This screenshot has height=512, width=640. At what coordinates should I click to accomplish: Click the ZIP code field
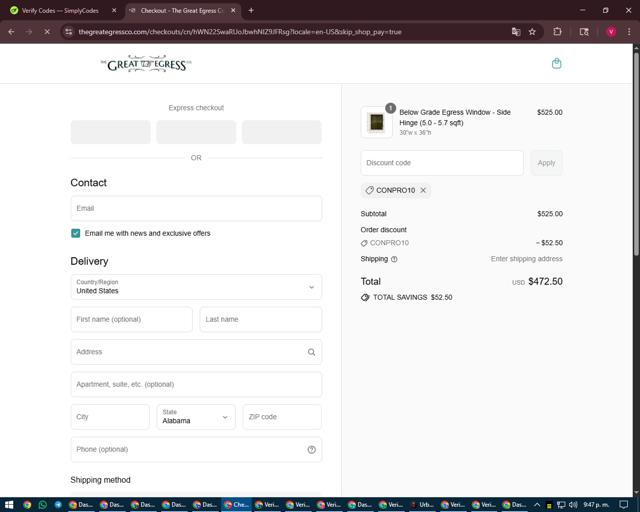[282, 417]
